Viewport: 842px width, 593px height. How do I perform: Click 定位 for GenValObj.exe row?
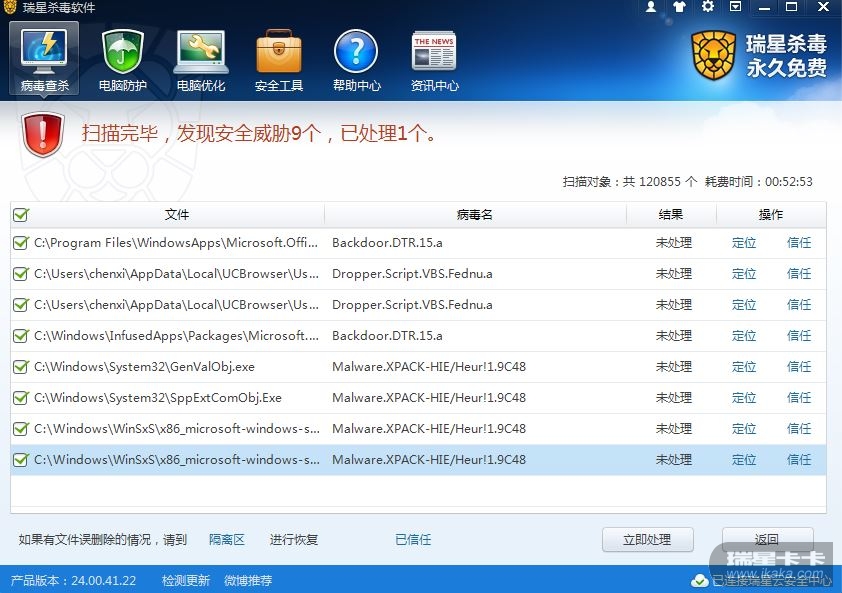click(x=744, y=367)
